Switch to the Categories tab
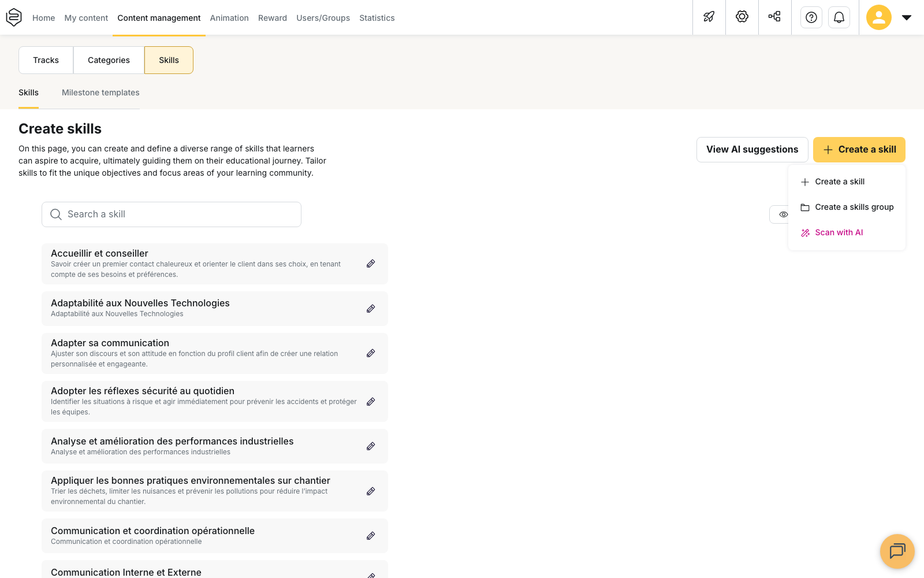Screen dimensions: 924x578 (109, 60)
